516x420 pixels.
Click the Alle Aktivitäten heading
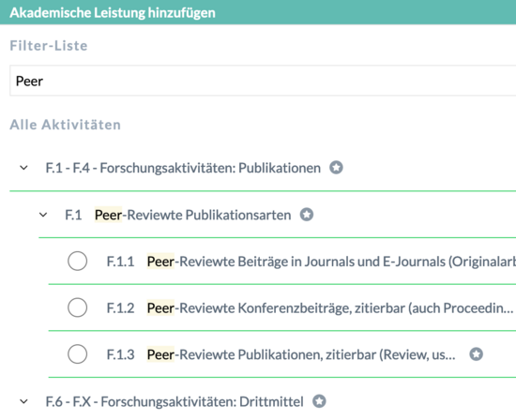pyautogui.click(x=65, y=125)
